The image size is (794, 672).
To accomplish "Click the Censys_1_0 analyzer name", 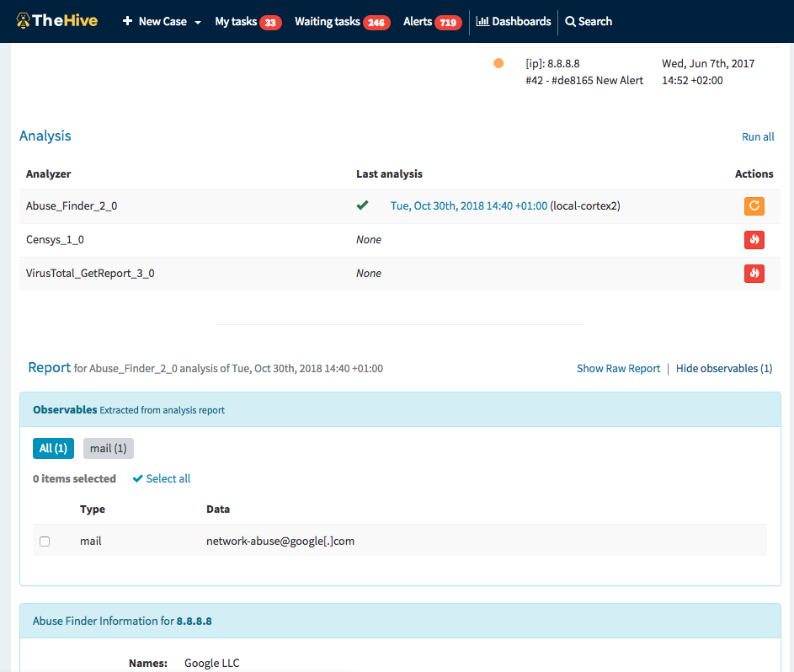I will tap(55, 239).
